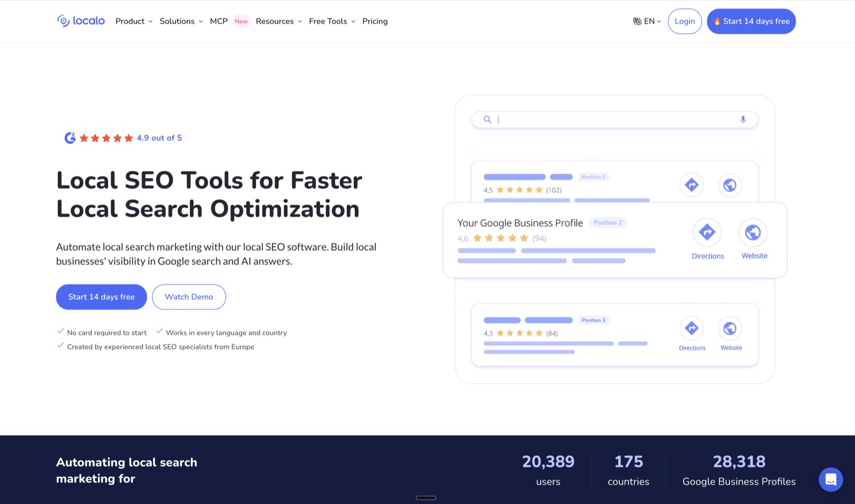Image resolution: width=855 pixels, height=504 pixels.
Task: Click the Watch Demo button
Action: pyautogui.click(x=189, y=297)
